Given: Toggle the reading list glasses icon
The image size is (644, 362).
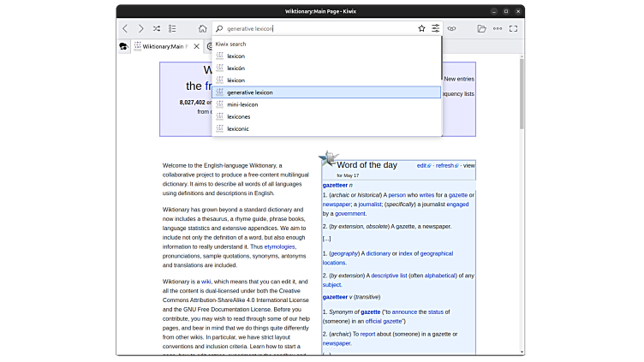Looking at the screenshot, I should click(x=452, y=28).
